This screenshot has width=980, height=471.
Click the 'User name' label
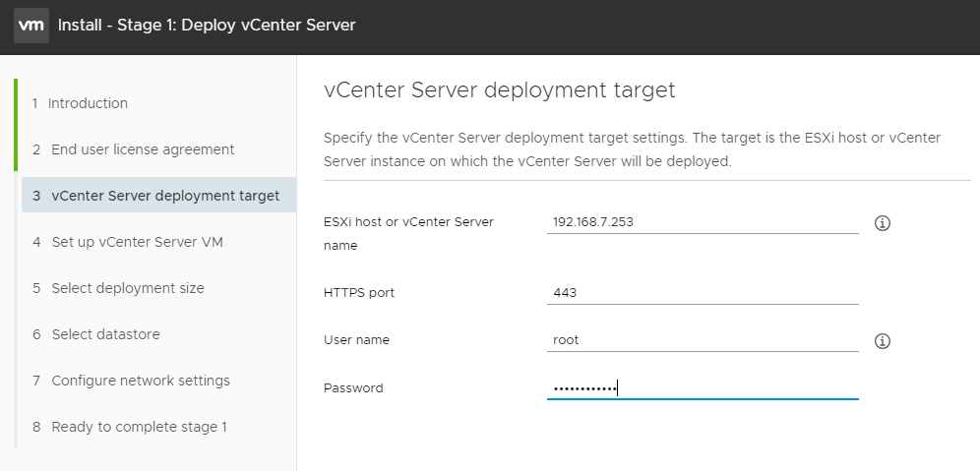356,340
